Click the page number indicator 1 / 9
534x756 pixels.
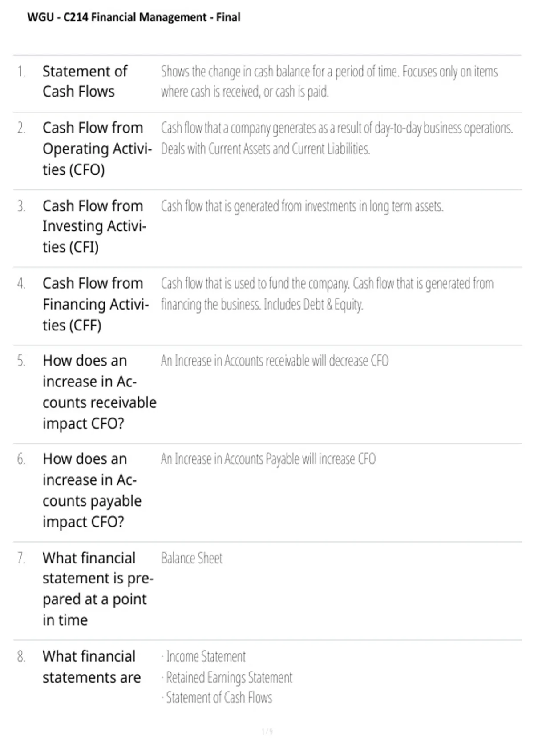click(267, 732)
